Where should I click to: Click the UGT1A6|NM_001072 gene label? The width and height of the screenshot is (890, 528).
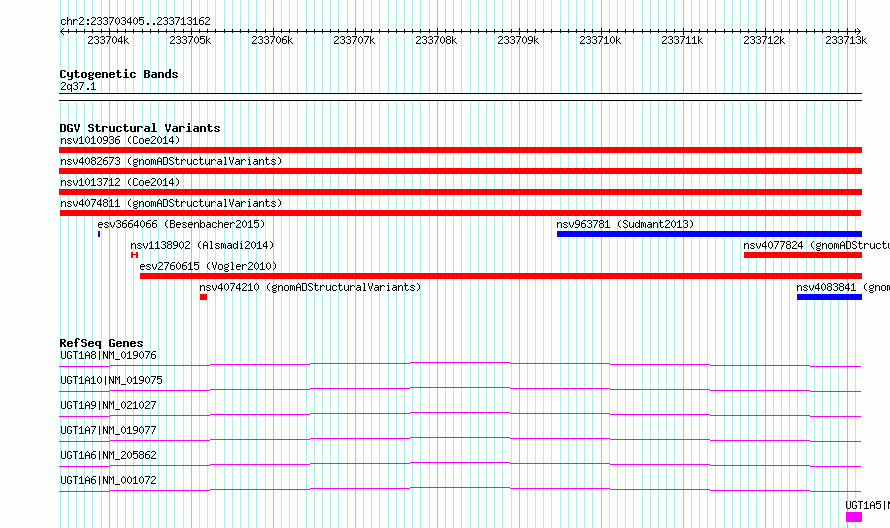pos(108,480)
